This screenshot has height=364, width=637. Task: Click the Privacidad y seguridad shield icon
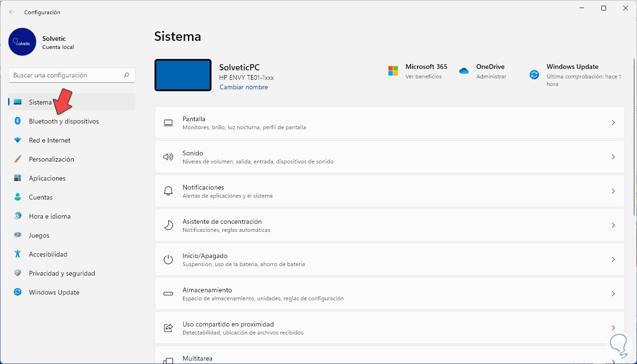click(18, 273)
